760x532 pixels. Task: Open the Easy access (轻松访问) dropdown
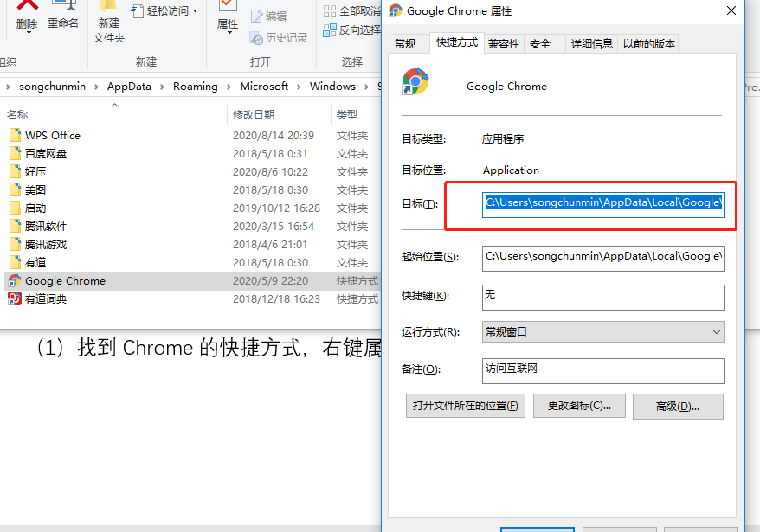[164, 10]
